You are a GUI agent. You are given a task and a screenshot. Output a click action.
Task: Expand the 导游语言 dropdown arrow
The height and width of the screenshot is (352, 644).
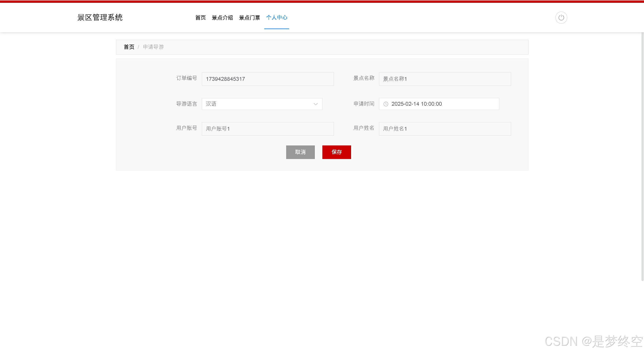point(315,104)
